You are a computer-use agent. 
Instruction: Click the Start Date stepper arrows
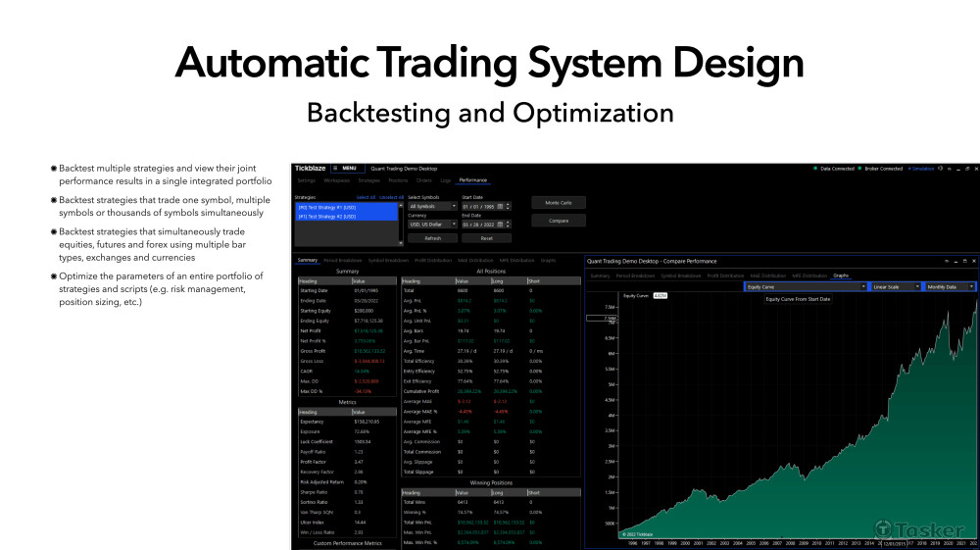[508, 206]
